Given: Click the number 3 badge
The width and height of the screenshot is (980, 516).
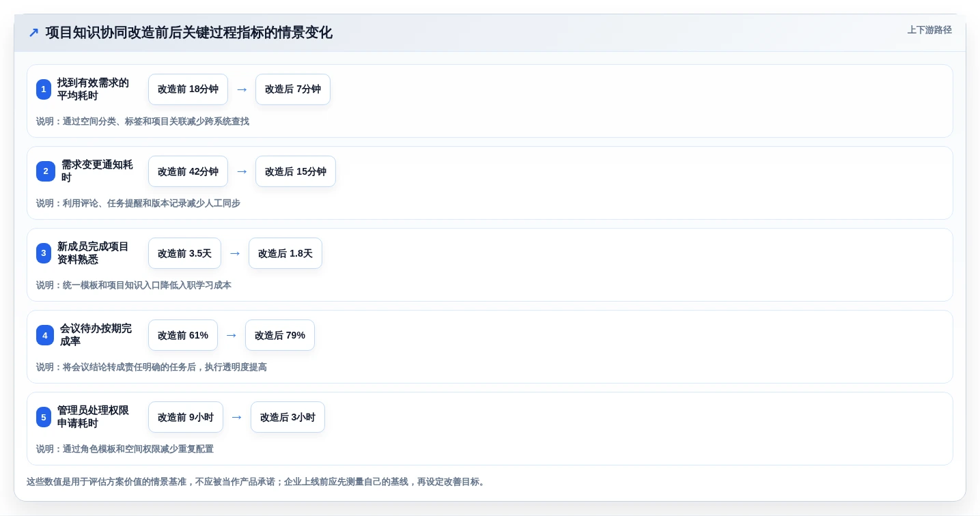Looking at the screenshot, I should coord(44,253).
